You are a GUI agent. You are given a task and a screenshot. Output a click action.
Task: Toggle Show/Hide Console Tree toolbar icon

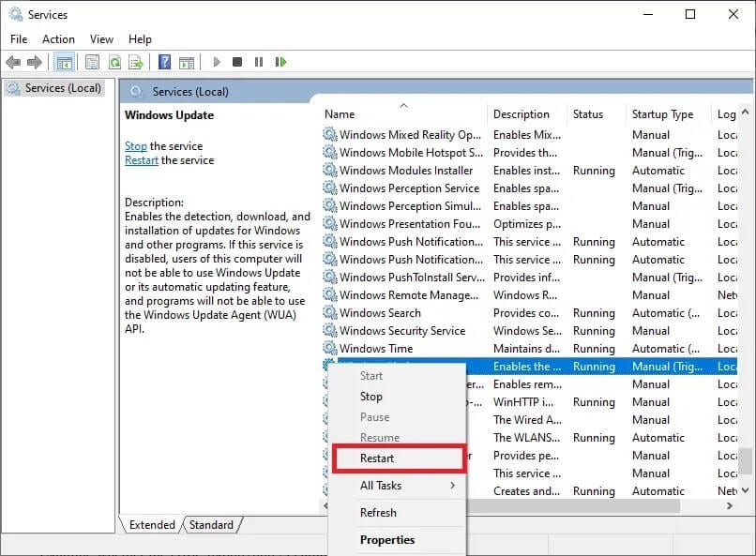click(64, 62)
